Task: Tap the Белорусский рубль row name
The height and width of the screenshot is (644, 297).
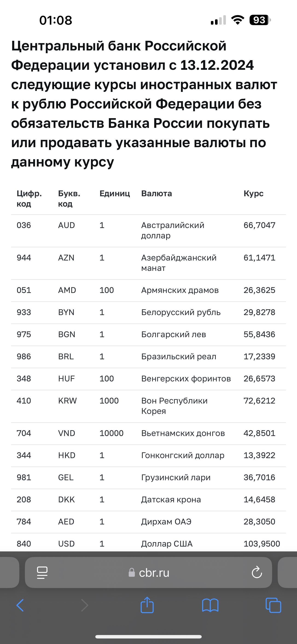Action: 181,312
